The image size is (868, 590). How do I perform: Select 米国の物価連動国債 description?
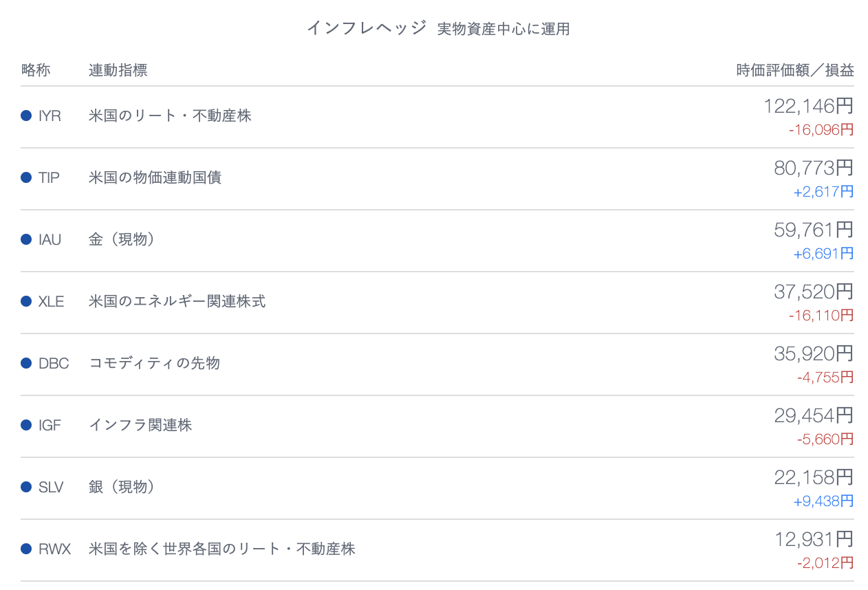pos(155,177)
